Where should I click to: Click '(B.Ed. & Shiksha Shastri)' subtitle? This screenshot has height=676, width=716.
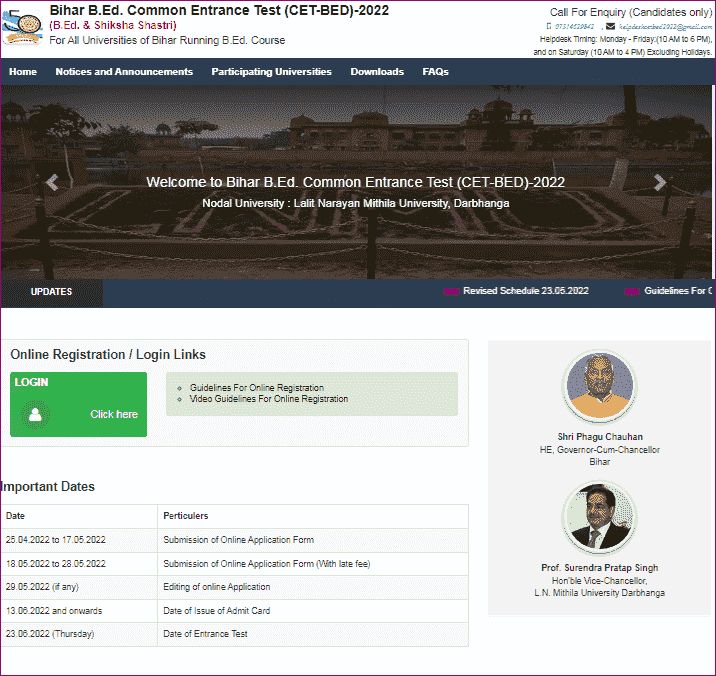click(113, 25)
